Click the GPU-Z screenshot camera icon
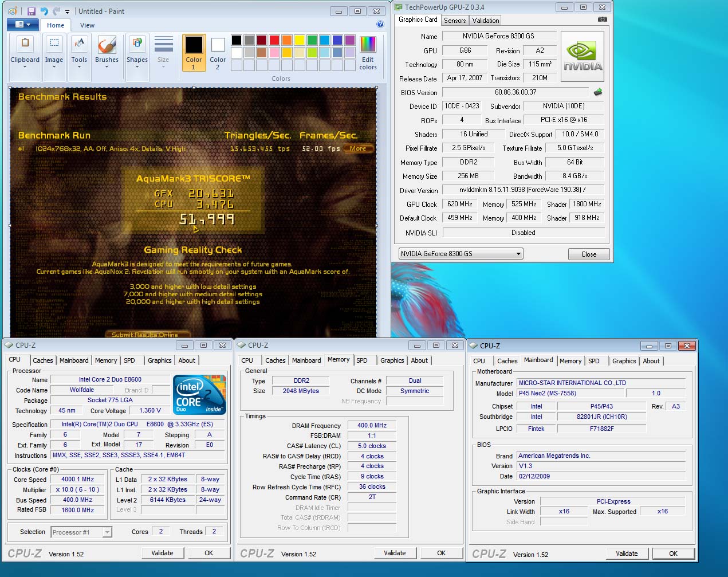728x577 pixels. [x=602, y=19]
